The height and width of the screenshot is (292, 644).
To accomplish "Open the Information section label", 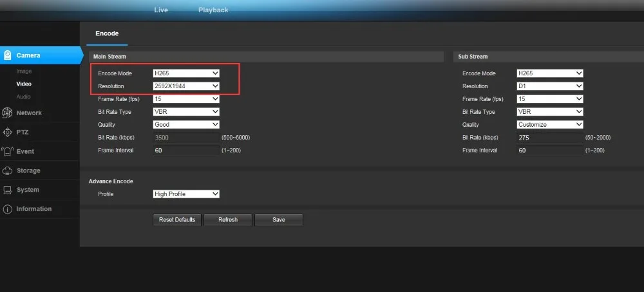I will coord(34,209).
